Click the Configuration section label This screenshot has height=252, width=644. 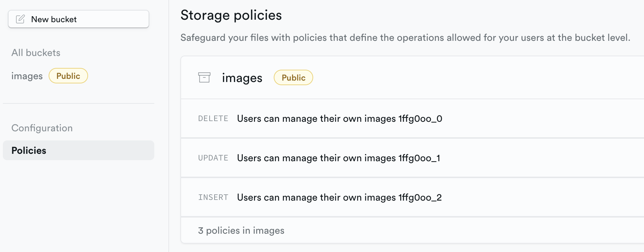click(x=42, y=128)
